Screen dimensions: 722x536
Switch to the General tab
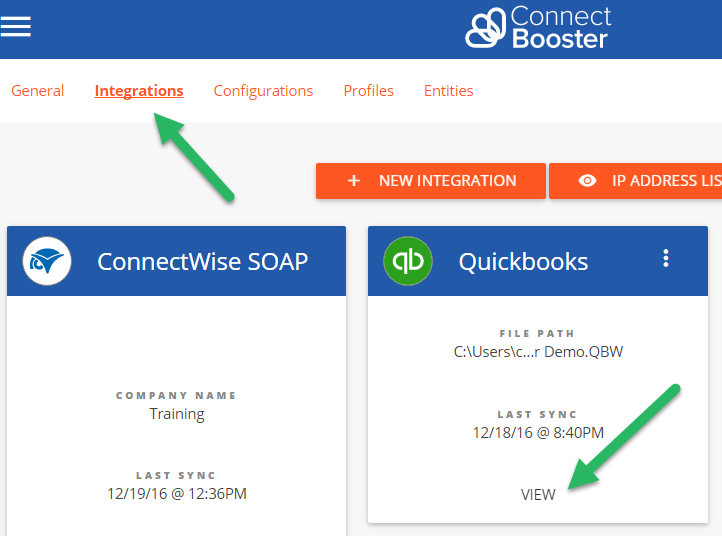tap(38, 91)
